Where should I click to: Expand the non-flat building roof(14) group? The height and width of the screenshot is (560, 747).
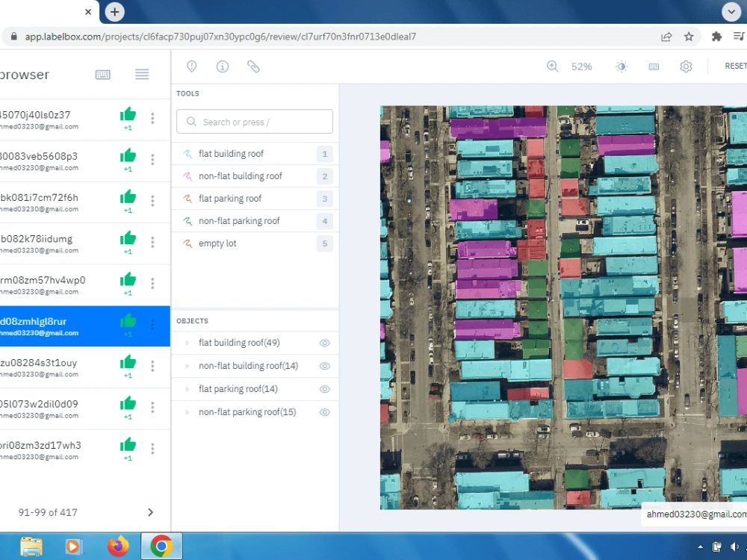tap(188, 366)
